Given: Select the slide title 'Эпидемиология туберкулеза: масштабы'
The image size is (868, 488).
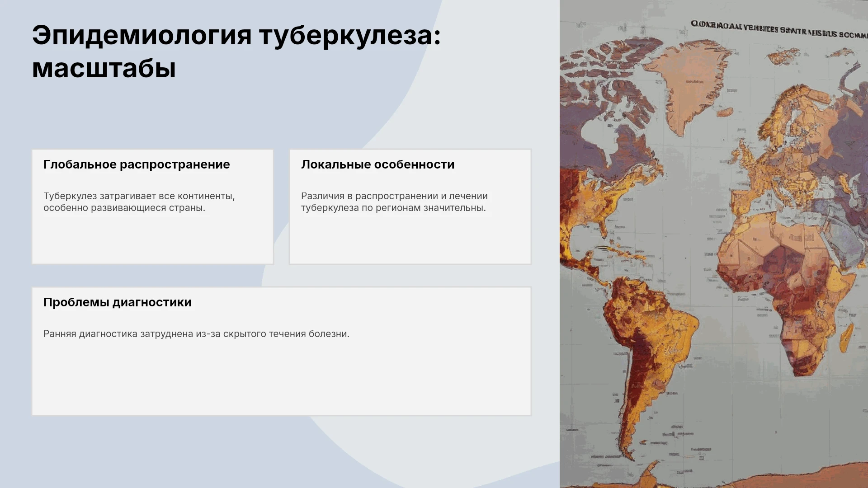Looking at the screenshot, I should (x=236, y=52).
